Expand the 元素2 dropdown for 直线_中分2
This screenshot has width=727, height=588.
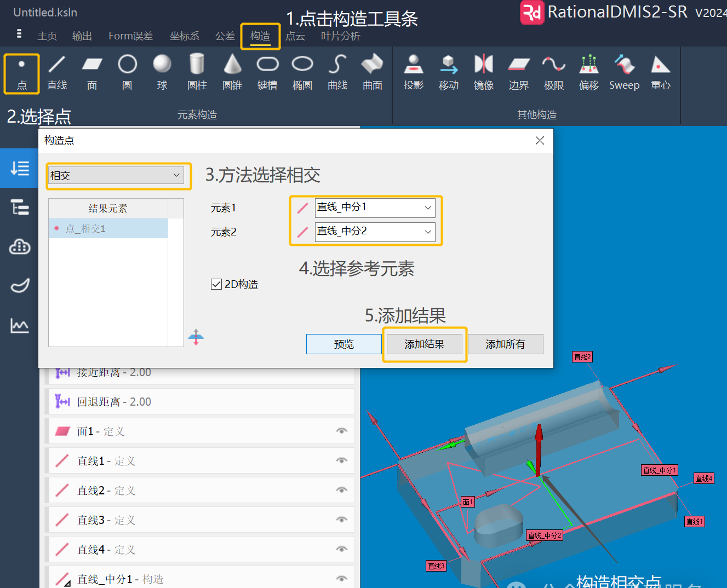click(x=428, y=232)
